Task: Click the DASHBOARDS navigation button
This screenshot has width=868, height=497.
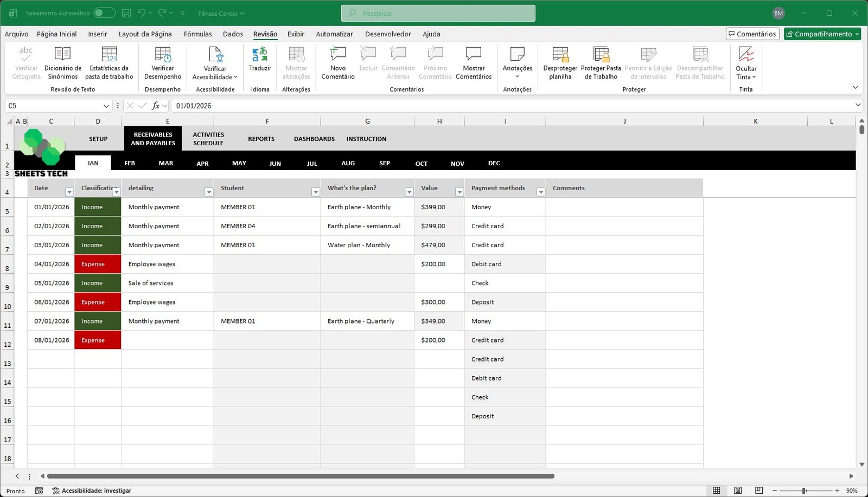Action: click(x=314, y=139)
